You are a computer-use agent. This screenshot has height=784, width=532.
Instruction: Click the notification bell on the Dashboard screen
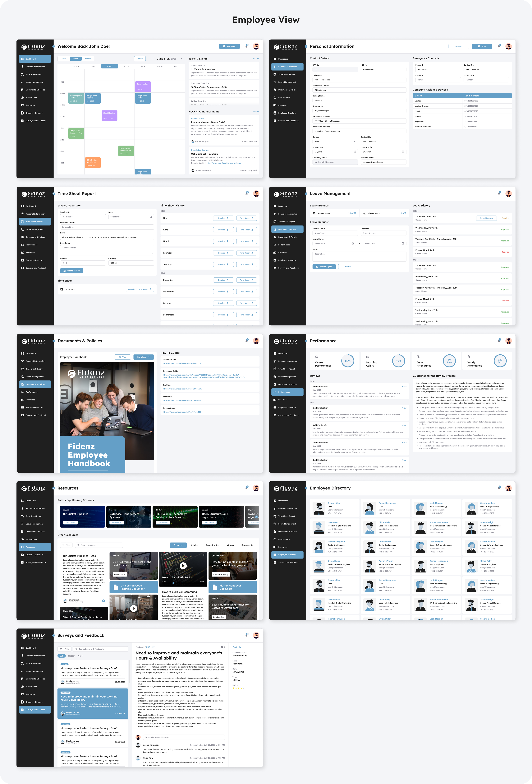point(247,46)
